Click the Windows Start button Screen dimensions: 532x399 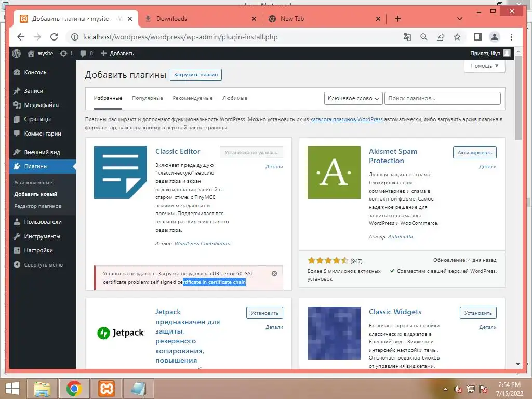[12, 389]
